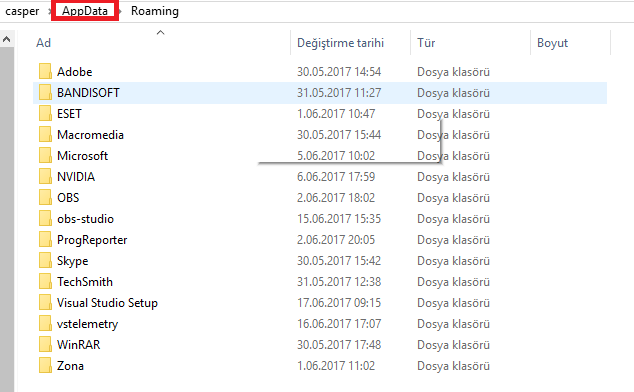Select the BANDISOFT folder name

(88, 93)
